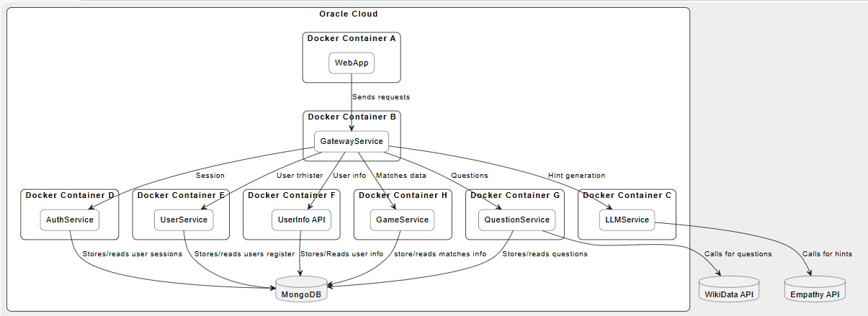The image size is (868, 316).
Task: Click the Oracle Cloud title
Action: (349, 14)
